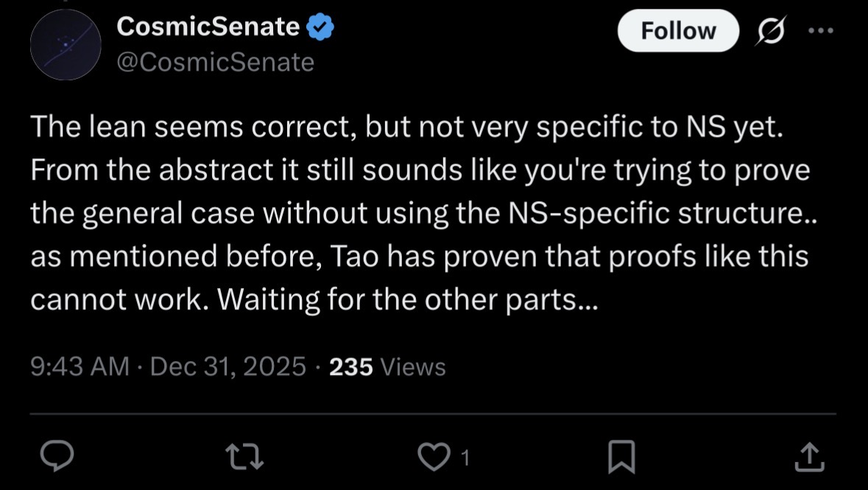This screenshot has height=490, width=868.
Task: Click the Views label text
Action: point(412,366)
